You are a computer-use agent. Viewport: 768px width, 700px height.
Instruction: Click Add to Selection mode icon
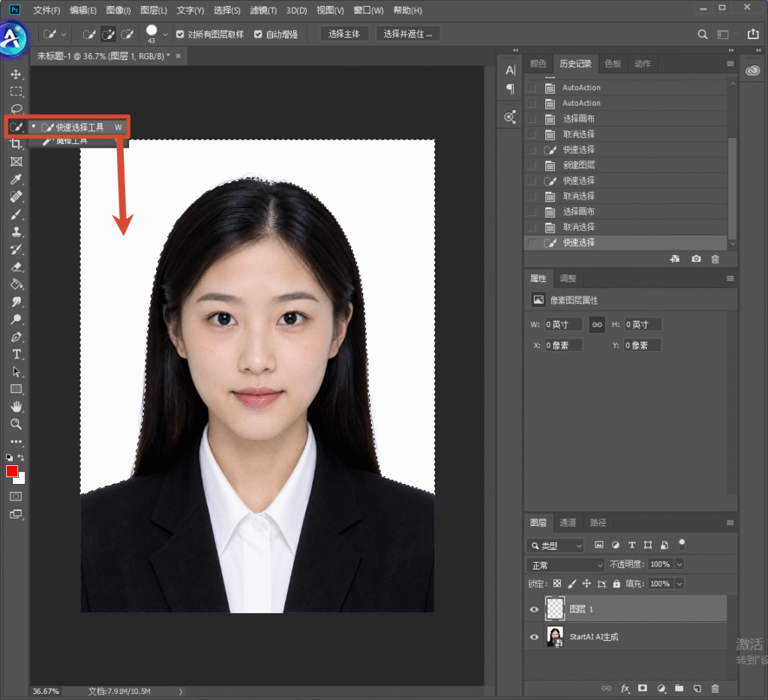[x=108, y=34]
